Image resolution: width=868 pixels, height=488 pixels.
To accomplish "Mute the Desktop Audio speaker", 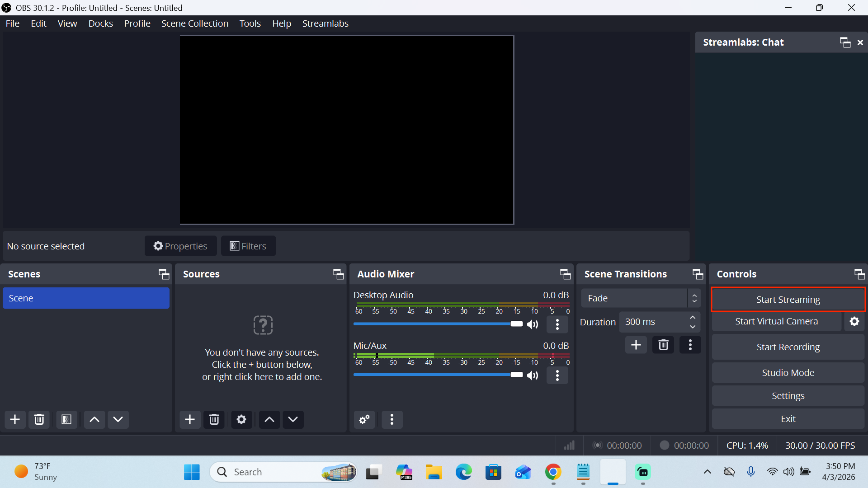I will tap(533, 324).
